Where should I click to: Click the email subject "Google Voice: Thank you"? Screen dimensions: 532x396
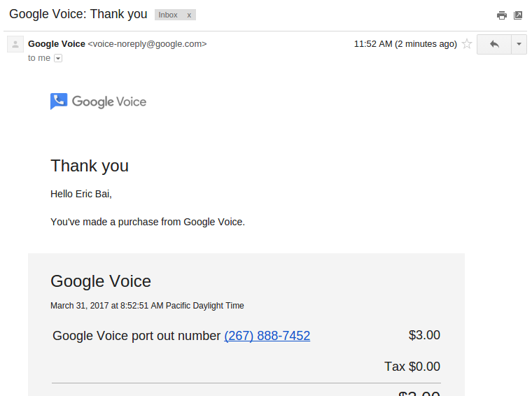pyautogui.click(x=78, y=14)
